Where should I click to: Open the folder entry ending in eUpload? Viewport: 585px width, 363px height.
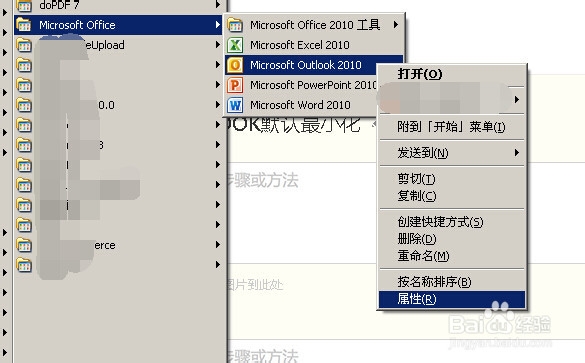tap(118, 45)
